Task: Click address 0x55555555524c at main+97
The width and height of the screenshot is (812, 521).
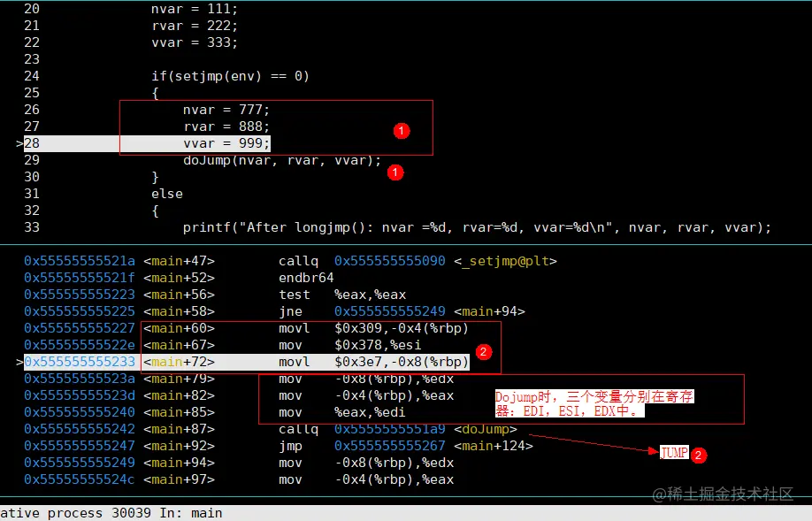Action: (80, 479)
